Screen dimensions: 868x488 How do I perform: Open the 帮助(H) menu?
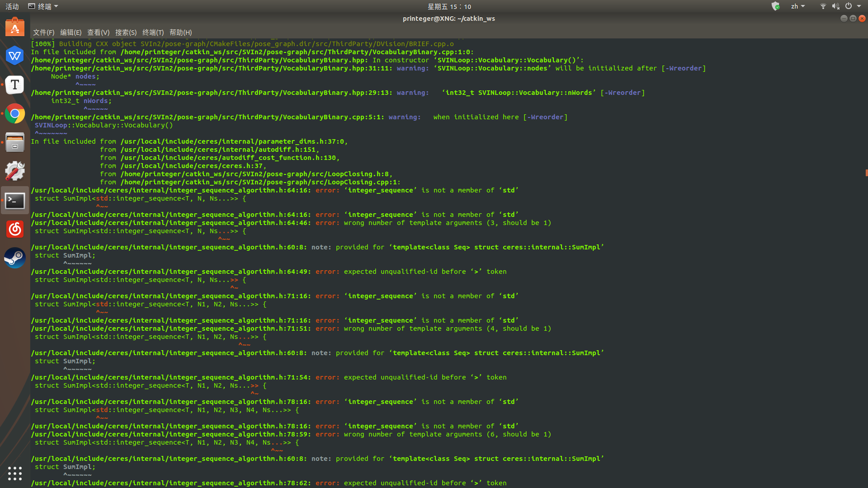tap(180, 33)
